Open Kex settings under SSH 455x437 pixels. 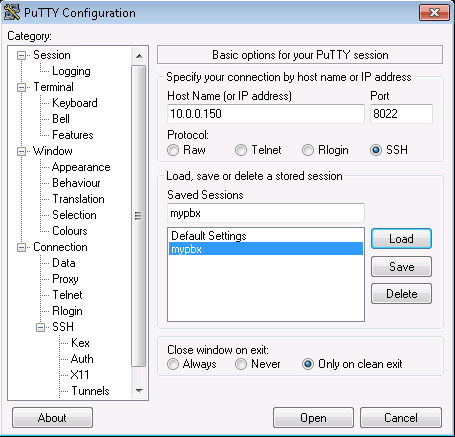[x=80, y=343]
